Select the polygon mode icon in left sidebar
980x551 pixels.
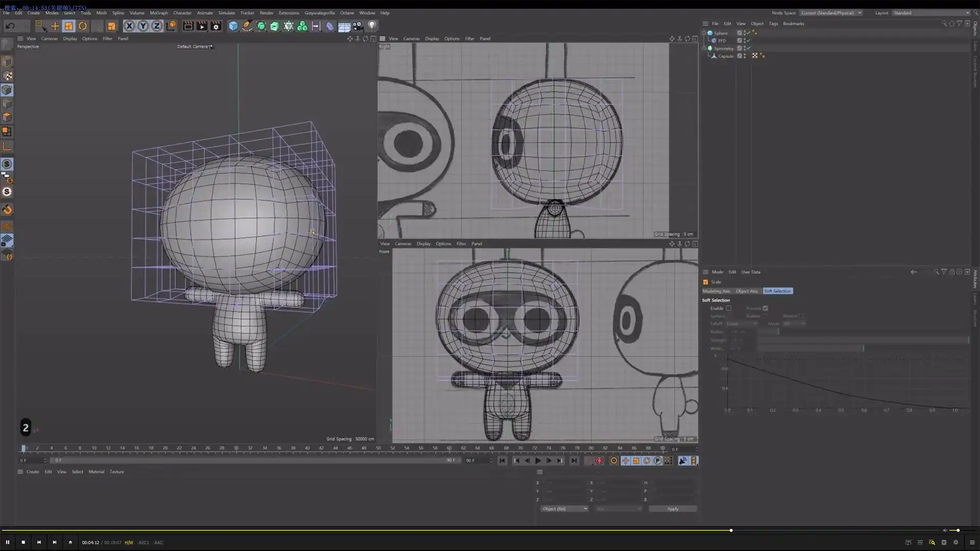8,117
